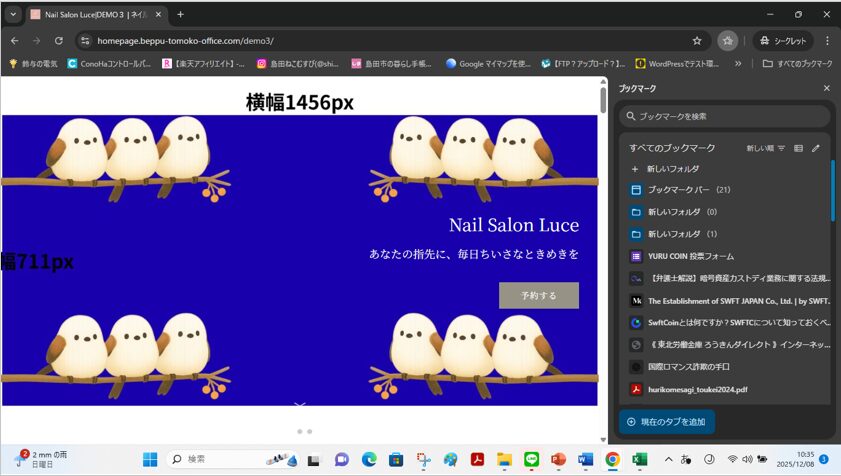Expand the hidden bookmarks chevron
The image size is (841, 476).
point(738,63)
